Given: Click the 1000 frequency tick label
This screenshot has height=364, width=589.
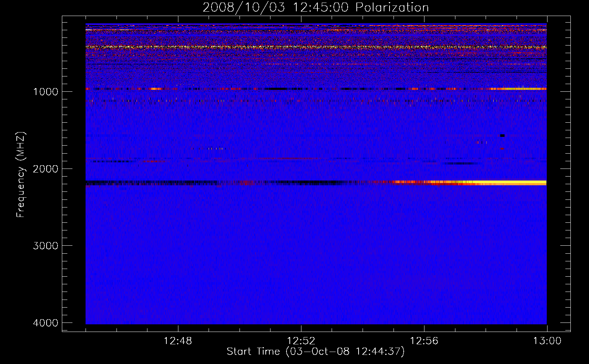Looking at the screenshot, I should (46, 92).
